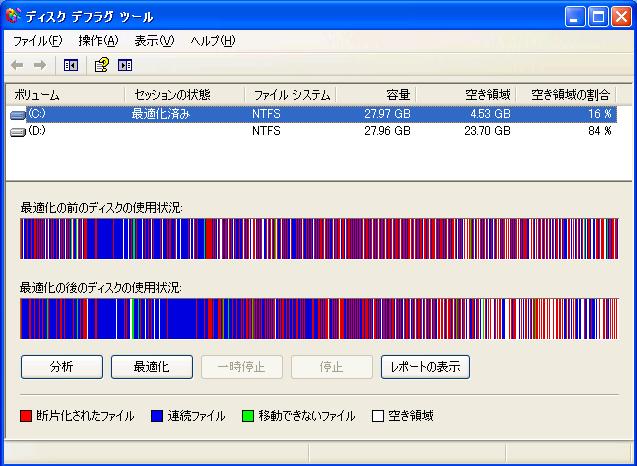Click the action pane toolbar icon right of help
The image size is (637, 466).
pos(125,65)
